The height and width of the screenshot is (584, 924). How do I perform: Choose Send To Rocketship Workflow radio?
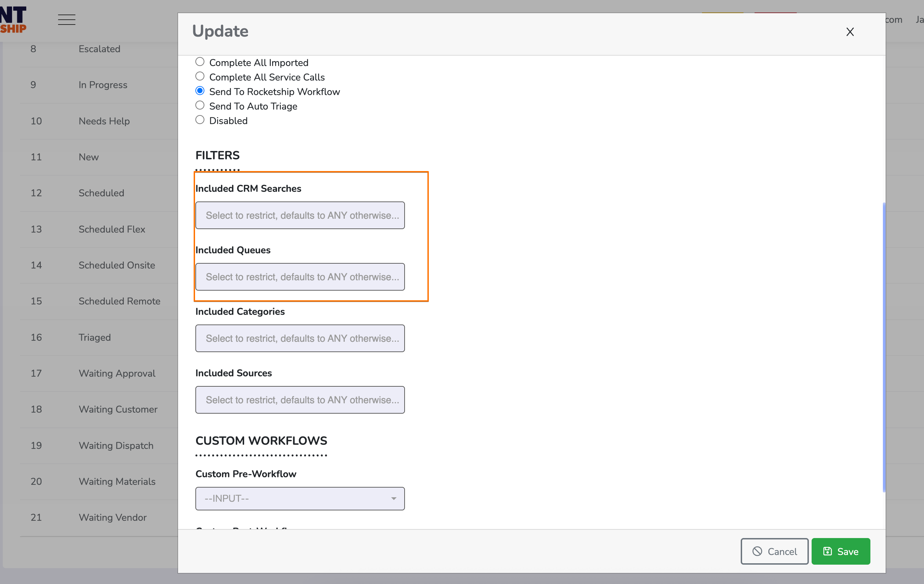(x=200, y=91)
